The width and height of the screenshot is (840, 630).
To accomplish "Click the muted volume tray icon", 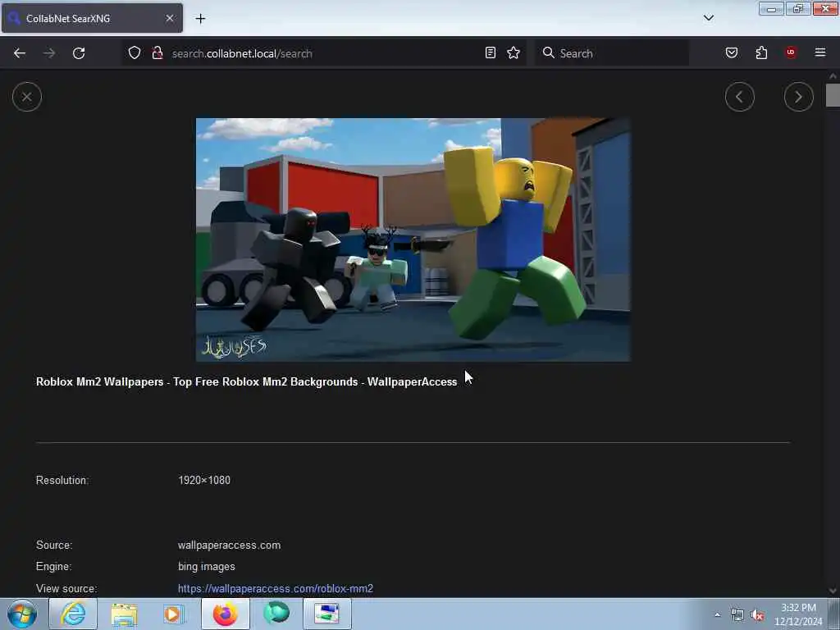I will click(757, 614).
